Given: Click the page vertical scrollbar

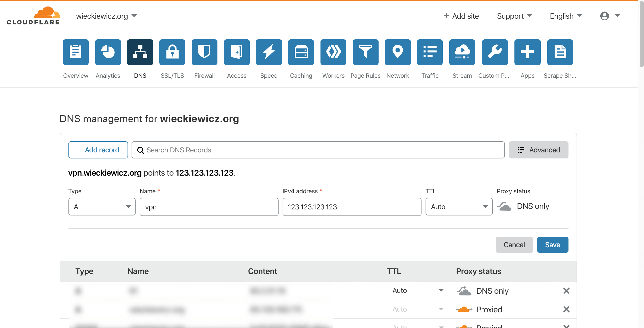Looking at the screenshot, I should tap(641, 34).
